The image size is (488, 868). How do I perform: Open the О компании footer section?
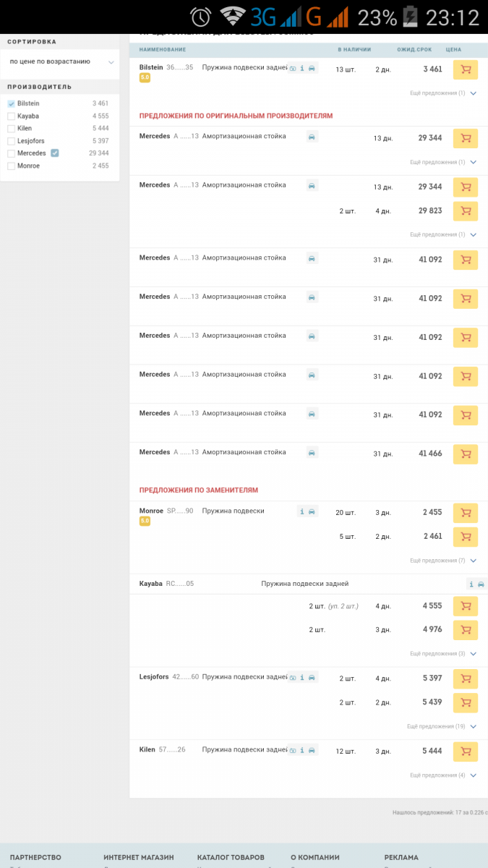pos(314,857)
